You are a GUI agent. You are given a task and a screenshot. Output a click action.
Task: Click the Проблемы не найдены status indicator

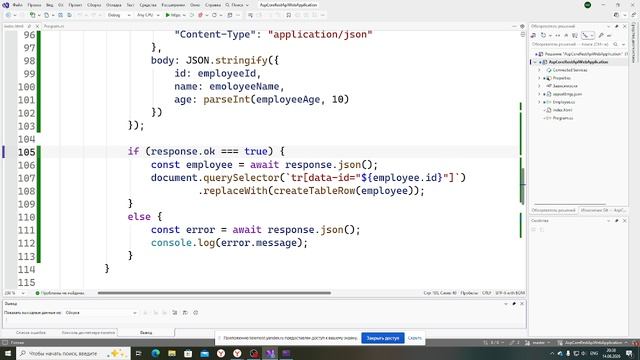60,293
